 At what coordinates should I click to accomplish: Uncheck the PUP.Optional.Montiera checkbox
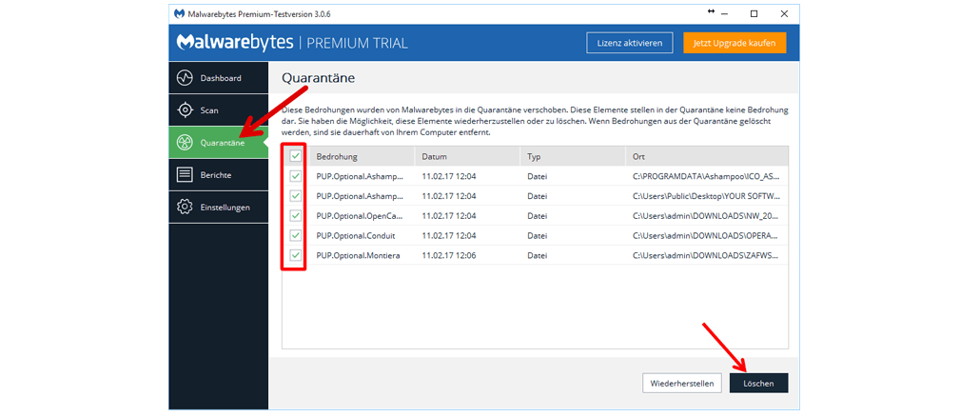pos(296,255)
